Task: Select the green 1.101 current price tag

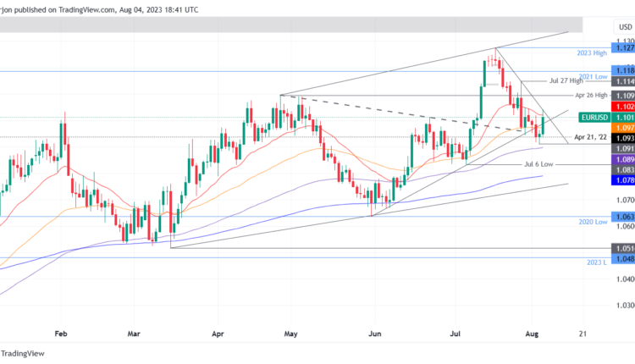Action: coord(624,118)
